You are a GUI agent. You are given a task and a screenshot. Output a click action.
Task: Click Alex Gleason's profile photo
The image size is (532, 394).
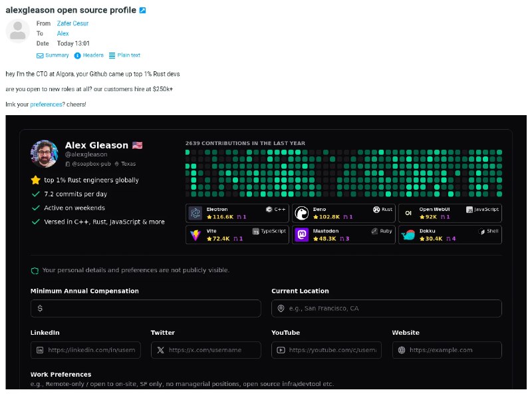[x=45, y=154]
